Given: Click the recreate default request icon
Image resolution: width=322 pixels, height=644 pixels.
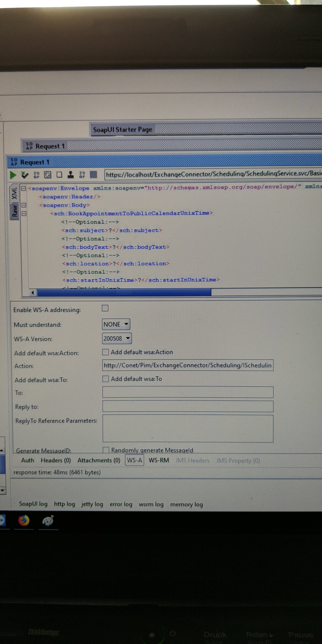Looking at the screenshot, I should click(47, 174).
